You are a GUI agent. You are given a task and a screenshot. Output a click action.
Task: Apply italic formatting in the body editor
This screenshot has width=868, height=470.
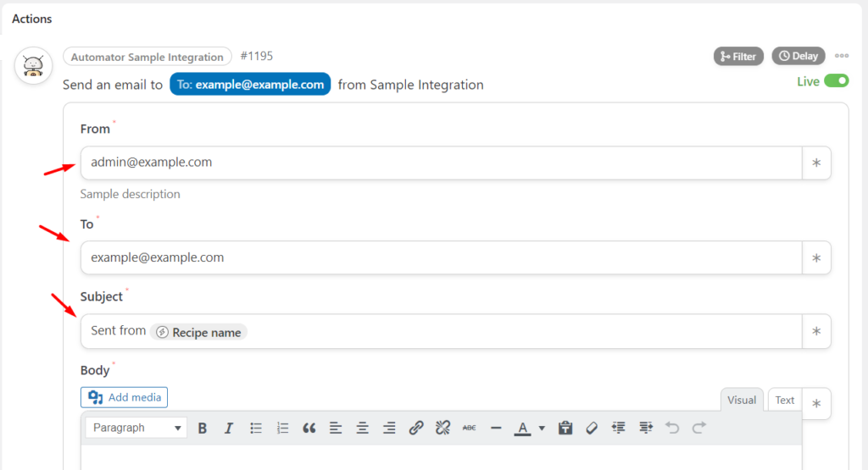[x=229, y=429]
